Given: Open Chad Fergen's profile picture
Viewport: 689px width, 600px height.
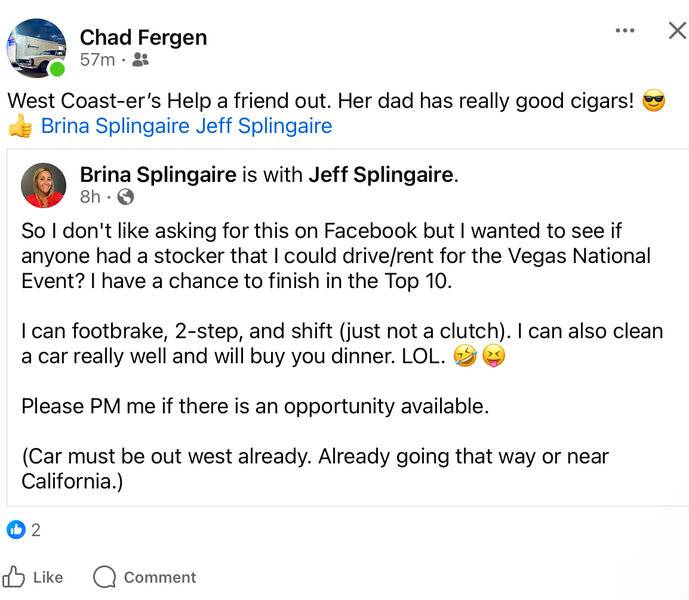Looking at the screenshot, I should click(36, 47).
